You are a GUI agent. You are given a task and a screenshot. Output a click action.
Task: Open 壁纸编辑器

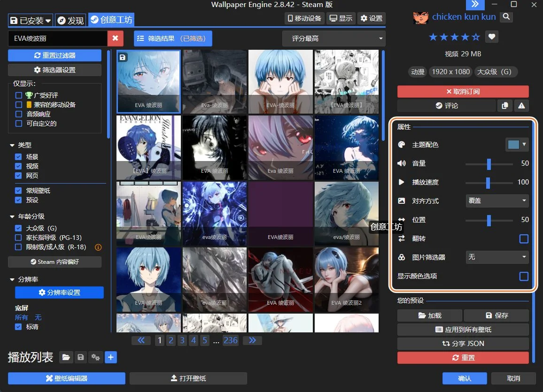tap(67, 378)
